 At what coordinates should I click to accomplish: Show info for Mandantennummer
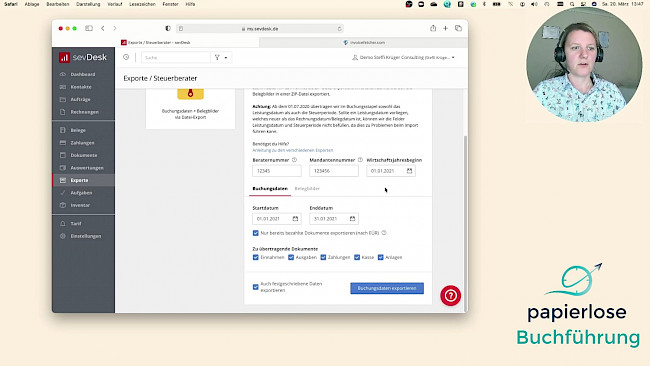click(360, 160)
